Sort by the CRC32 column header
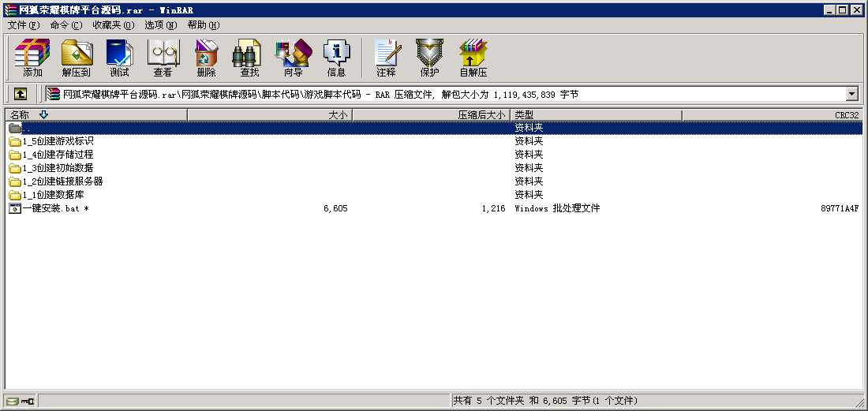The image size is (868, 411). click(773, 114)
